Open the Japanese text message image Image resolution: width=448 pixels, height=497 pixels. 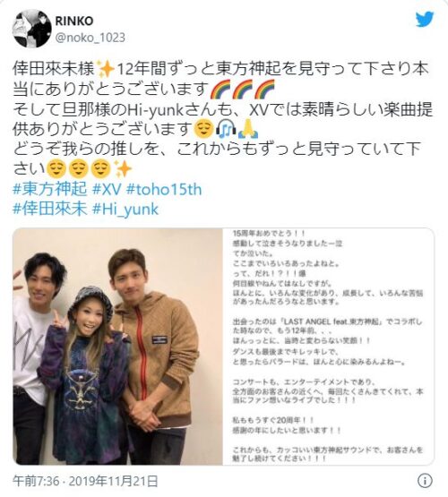pyautogui.click(x=328, y=347)
